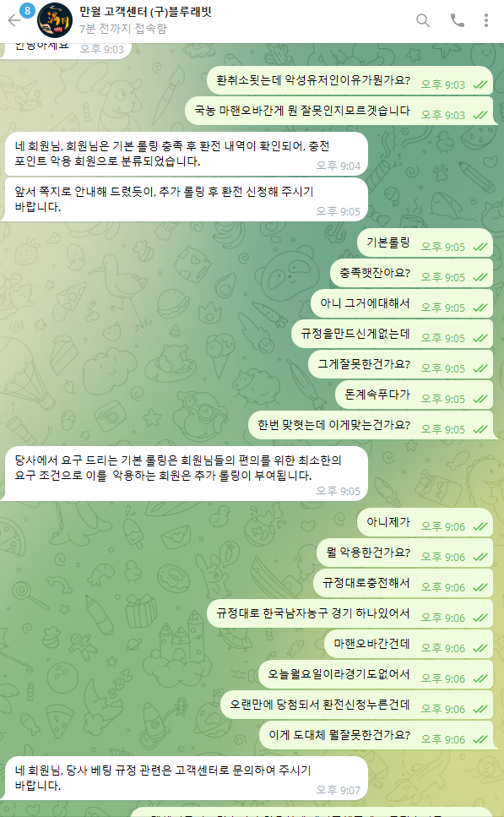Image resolution: width=504 pixels, height=817 pixels.
Task: Open the three-dot more options menu
Action: click(485, 20)
